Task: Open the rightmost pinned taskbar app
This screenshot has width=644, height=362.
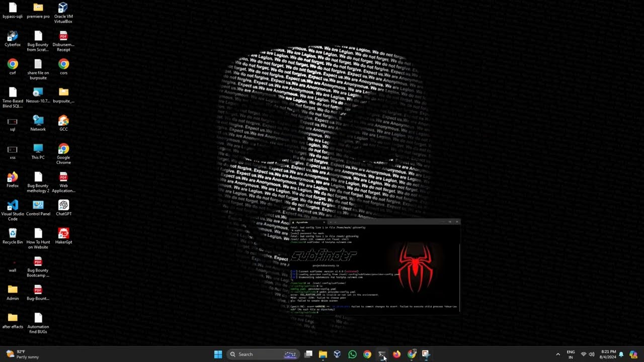Action: (426, 354)
